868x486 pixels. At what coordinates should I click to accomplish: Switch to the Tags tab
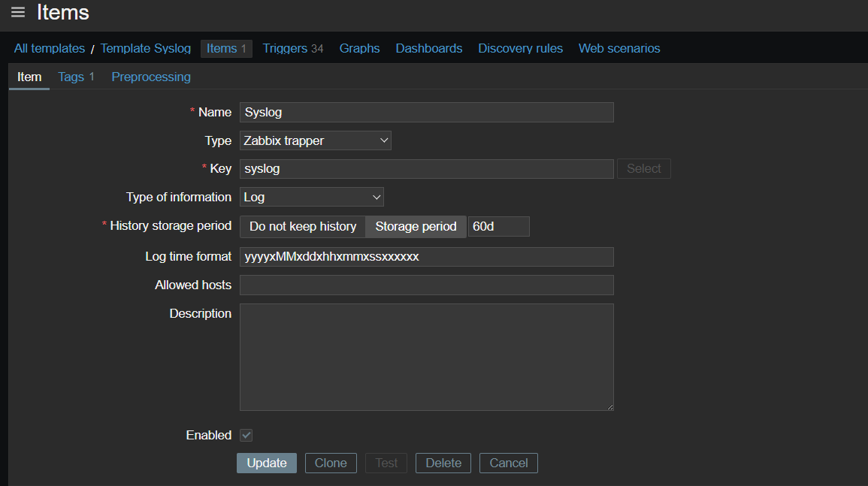[76, 77]
